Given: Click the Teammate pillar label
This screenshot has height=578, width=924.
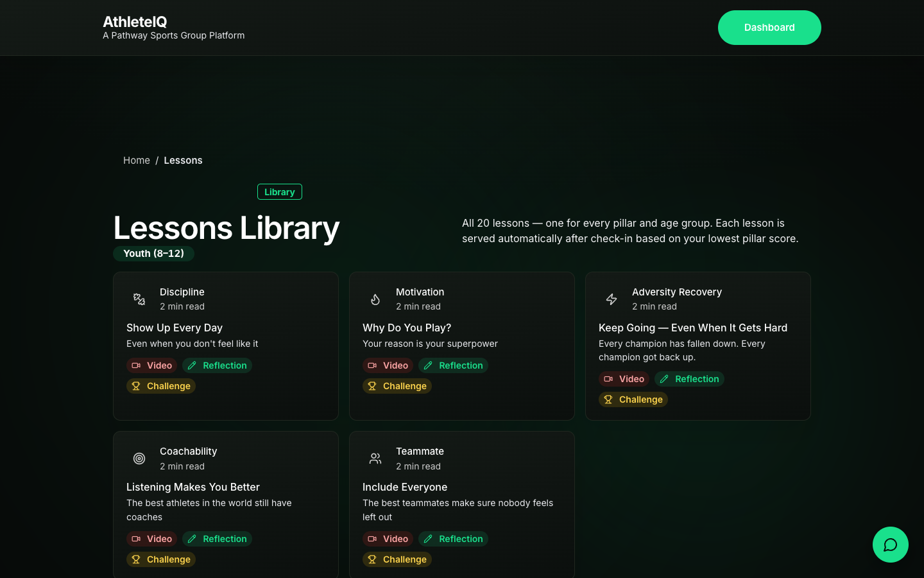Looking at the screenshot, I should coord(420,451).
